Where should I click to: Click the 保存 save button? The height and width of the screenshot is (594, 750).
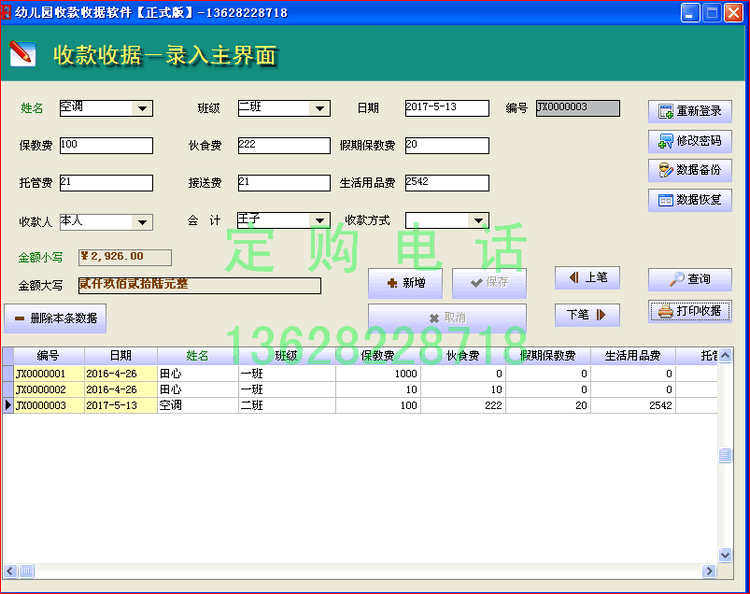click(489, 283)
